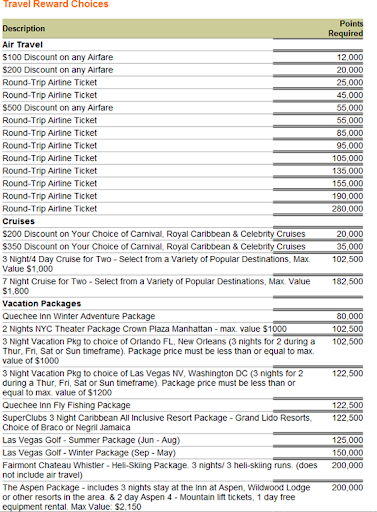Select Las Vegas Golf - Summer Package

coord(91,440)
